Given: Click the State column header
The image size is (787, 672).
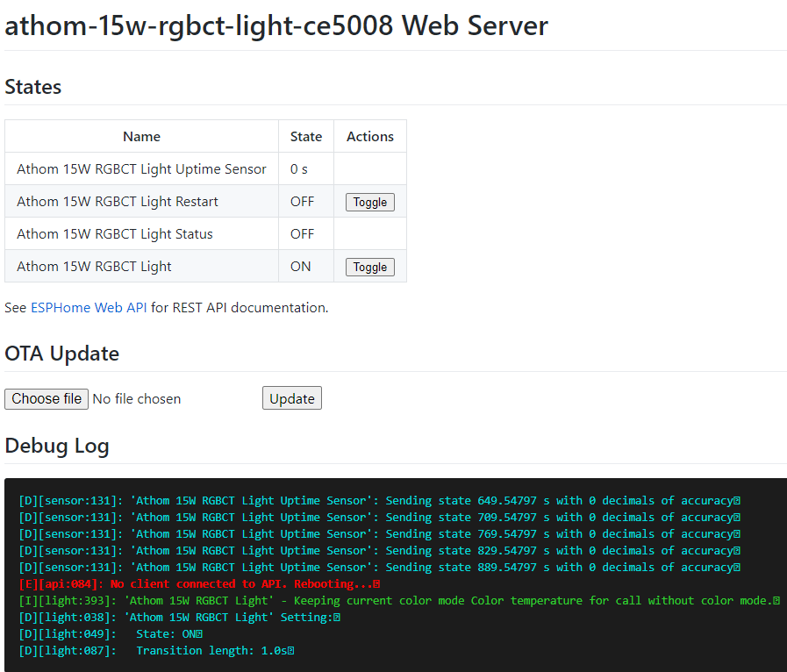Looking at the screenshot, I should [x=306, y=137].
